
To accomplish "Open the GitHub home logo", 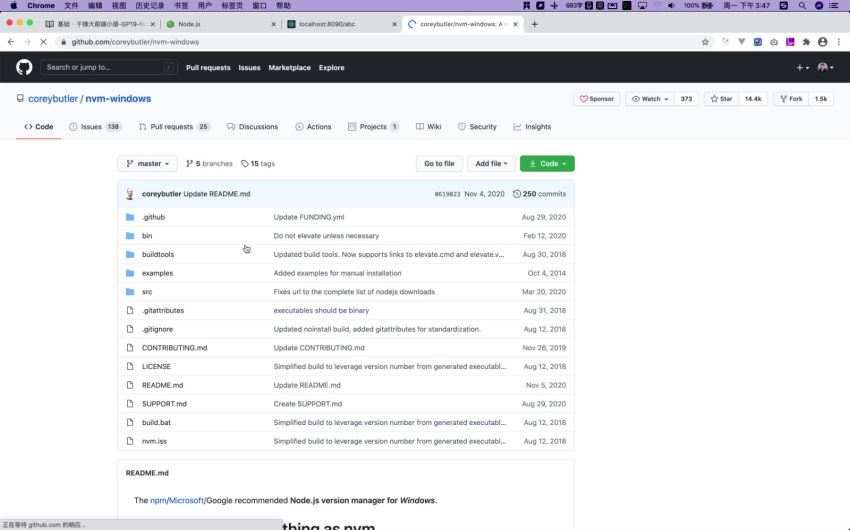I will (24, 67).
